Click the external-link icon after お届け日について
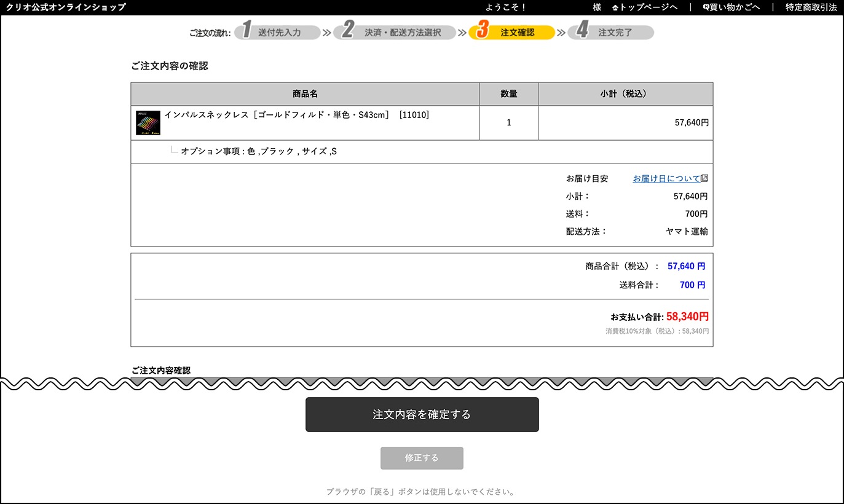The width and height of the screenshot is (844, 504). click(704, 178)
